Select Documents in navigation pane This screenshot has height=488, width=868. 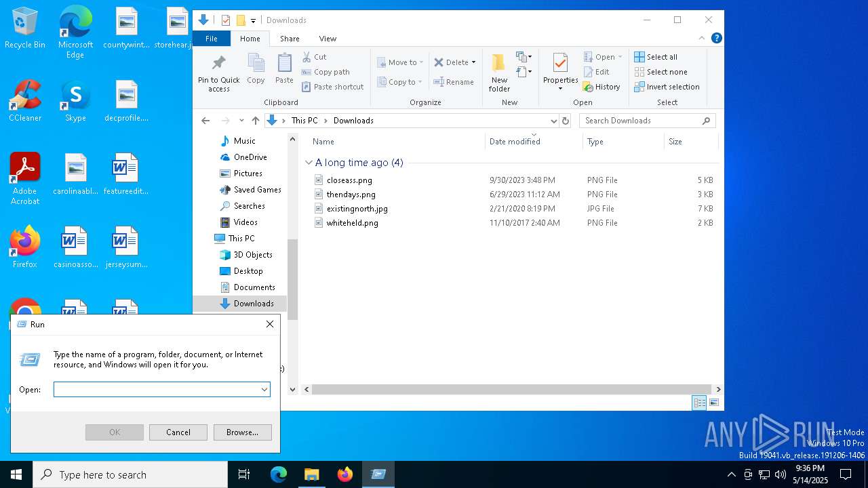(x=254, y=287)
